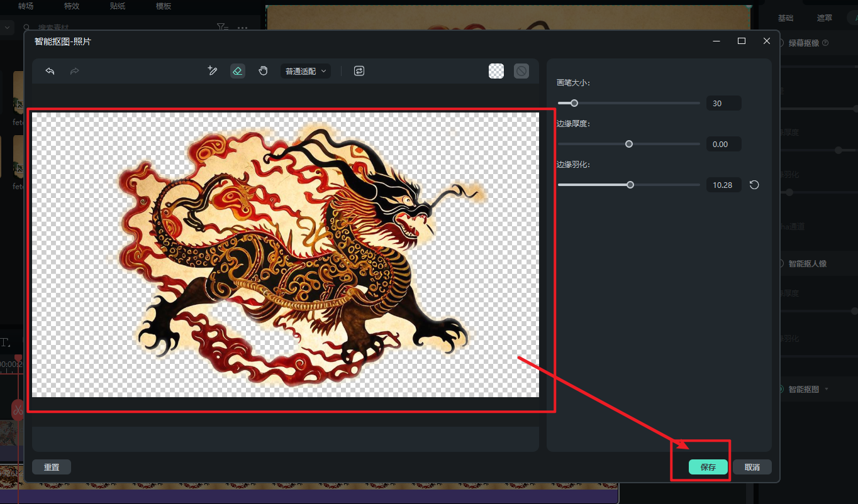Toggle the no-background circle-slash option
Image resolution: width=858 pixels, height=504 pixels.
(x=521, y=71)
